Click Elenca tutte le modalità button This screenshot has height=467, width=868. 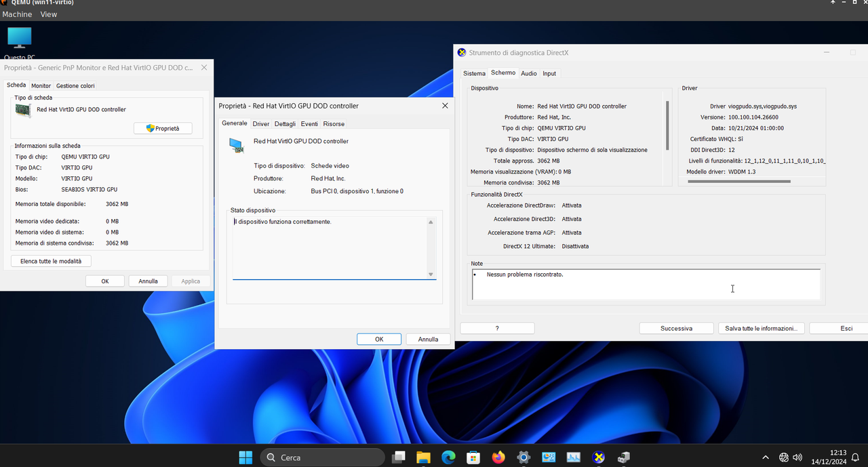coord(51,261)
